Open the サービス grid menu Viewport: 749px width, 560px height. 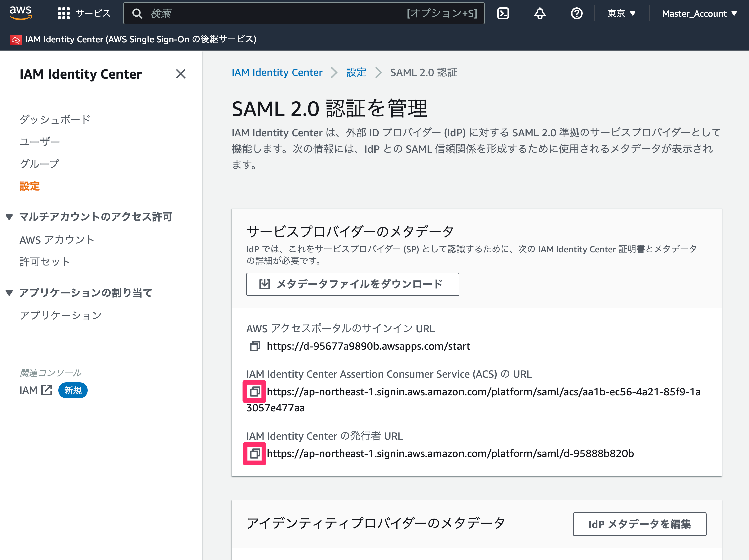tap(84, 13)
